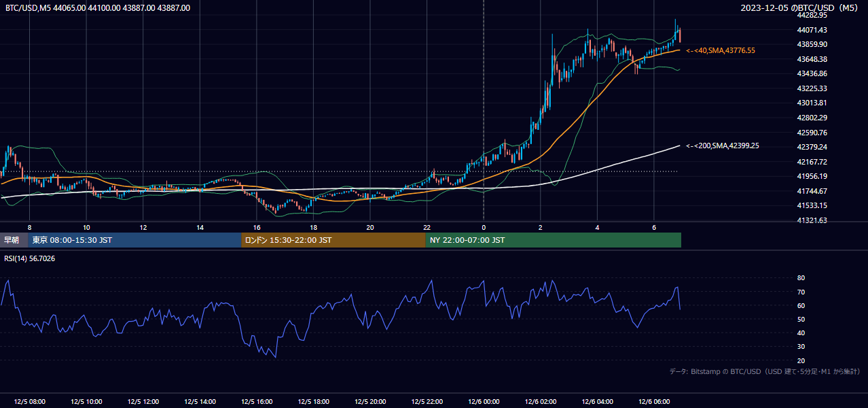Screen dimensions: 868x408
Task: Select the 40 SMA label 43776.55
Action: 721,50
